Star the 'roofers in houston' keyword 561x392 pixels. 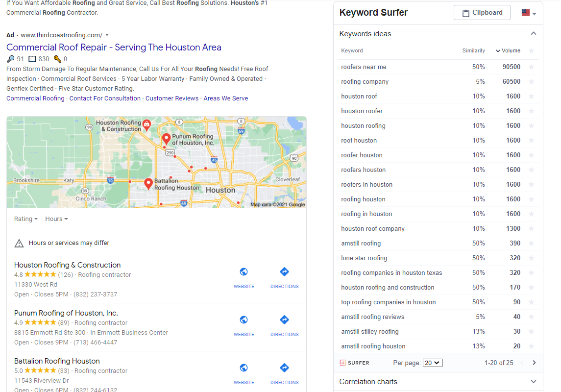[x=531, y=185]
